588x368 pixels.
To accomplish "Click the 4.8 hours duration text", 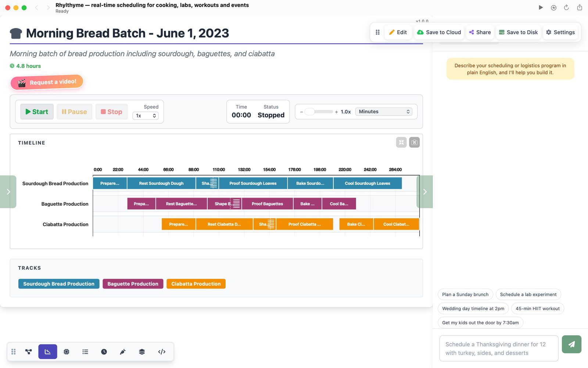I will tap(28, 66).
